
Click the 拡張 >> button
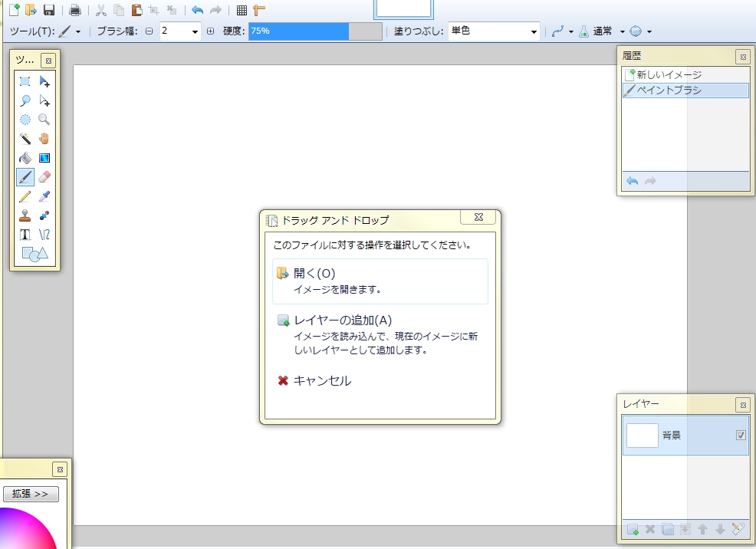click(x=31, y=494)
